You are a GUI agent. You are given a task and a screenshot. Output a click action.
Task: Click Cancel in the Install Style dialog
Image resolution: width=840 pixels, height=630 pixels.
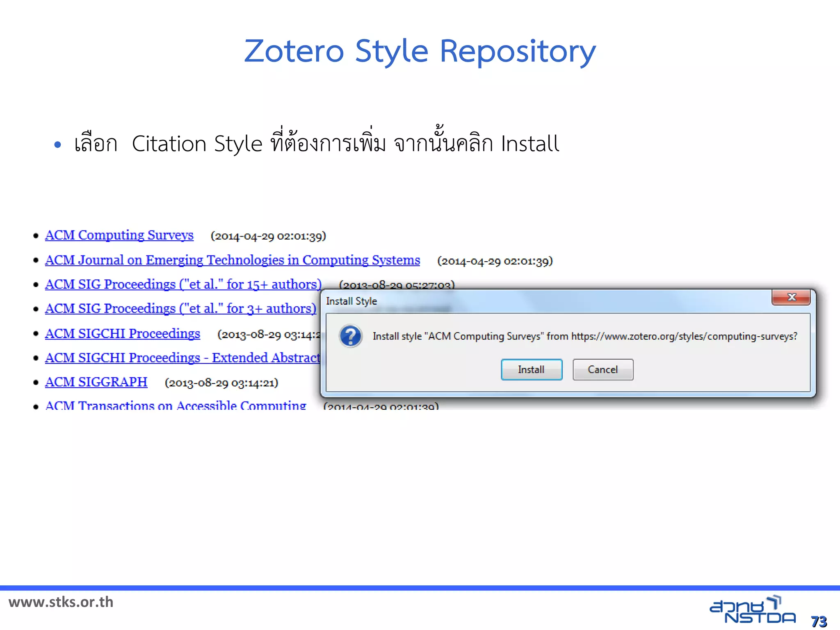click(603, 370)
